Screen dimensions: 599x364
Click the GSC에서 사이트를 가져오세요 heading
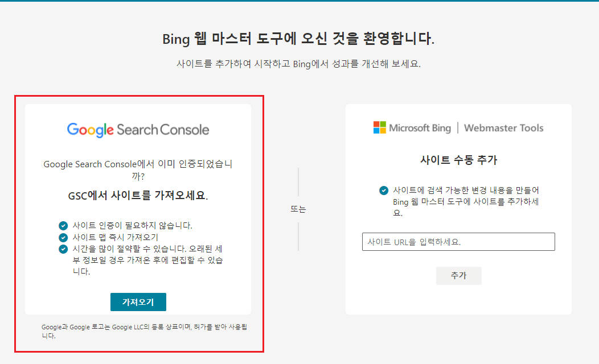click(x=138, y=196)
